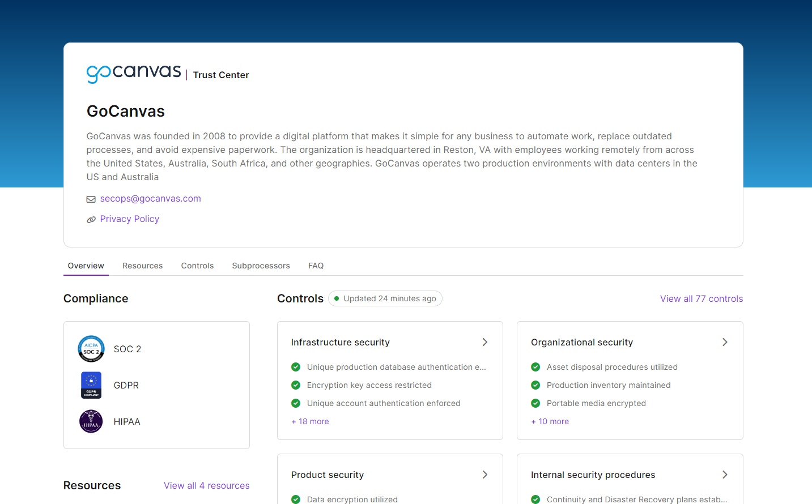Click the GDPR compliance label

point(126,385)
